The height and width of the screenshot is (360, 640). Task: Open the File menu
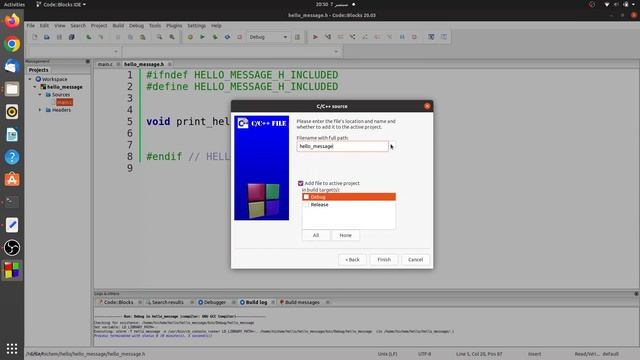tap(31, 25)
